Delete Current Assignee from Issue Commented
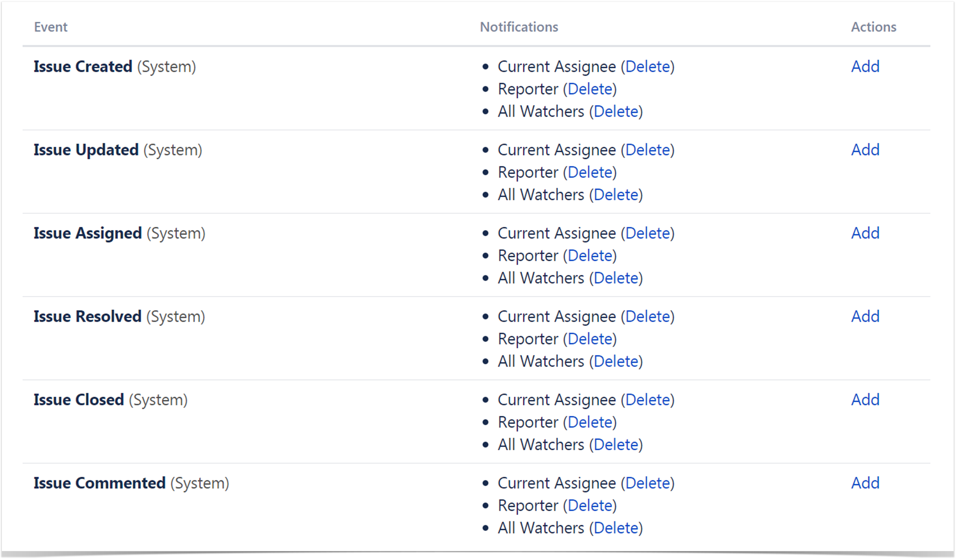Screen dimensions: 958x560 click(647, 483)
